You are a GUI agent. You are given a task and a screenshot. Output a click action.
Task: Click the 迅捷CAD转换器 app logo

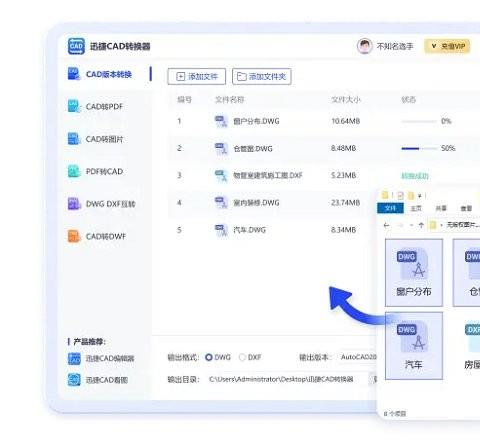[x=76, y=46]
